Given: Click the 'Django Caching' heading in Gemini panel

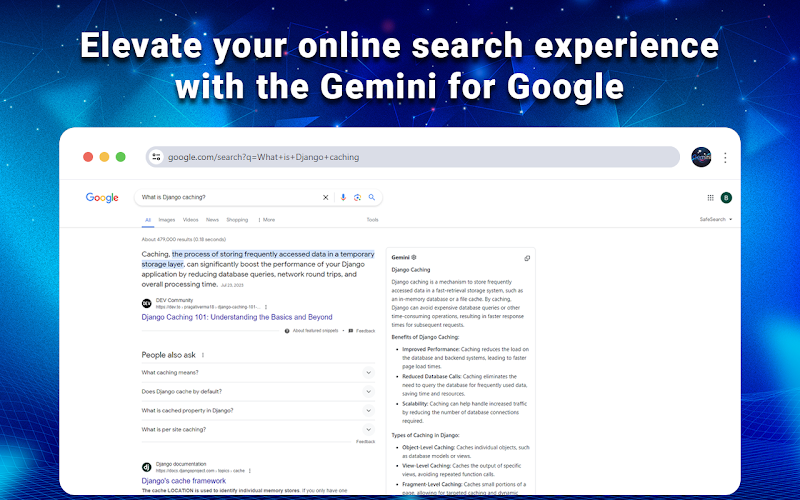Looking at the screenshot, I should (x=411, y=270).
